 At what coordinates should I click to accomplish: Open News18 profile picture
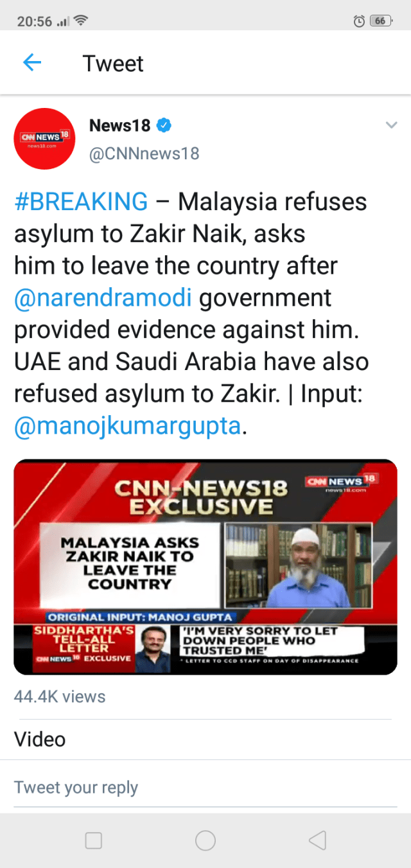[x=45, y=139]
